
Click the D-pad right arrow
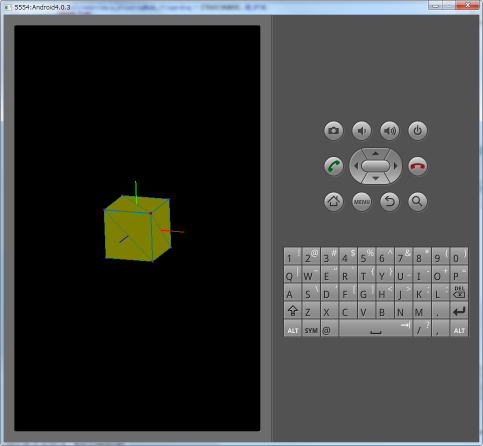click(396, 166)
